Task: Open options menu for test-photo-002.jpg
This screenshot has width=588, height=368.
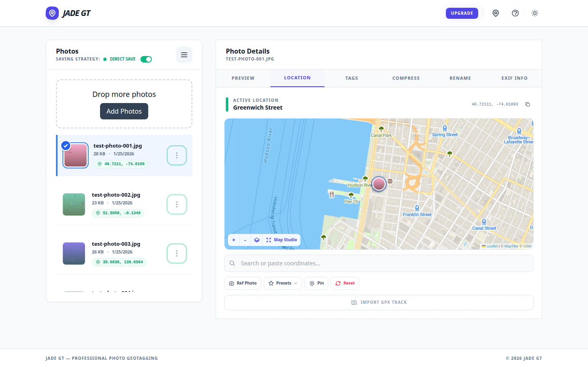Action: click(x=177, y=204)
